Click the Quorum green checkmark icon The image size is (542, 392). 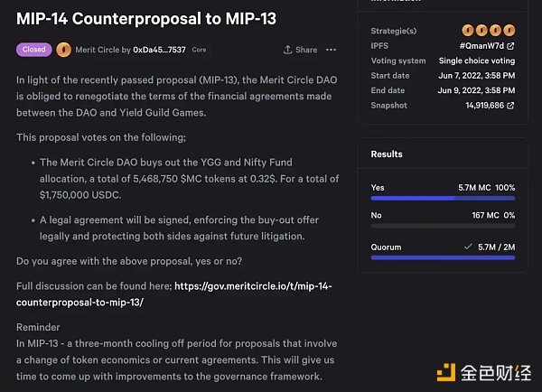click(467, 246)
